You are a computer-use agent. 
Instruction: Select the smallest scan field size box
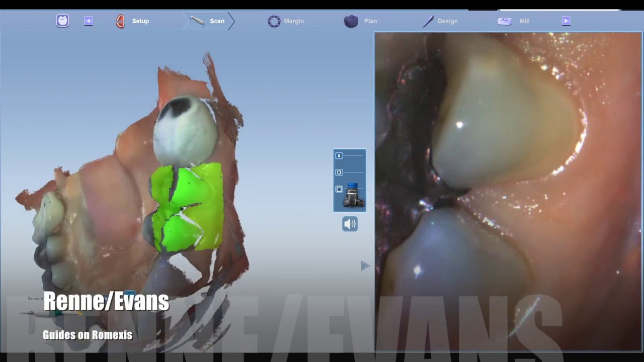(x=339, y=156)
